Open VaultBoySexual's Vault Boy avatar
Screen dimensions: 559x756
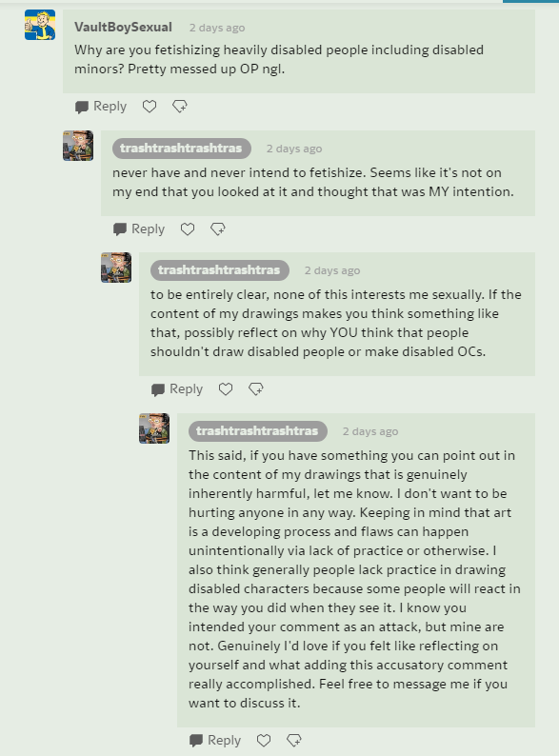(x=40, y=25)
